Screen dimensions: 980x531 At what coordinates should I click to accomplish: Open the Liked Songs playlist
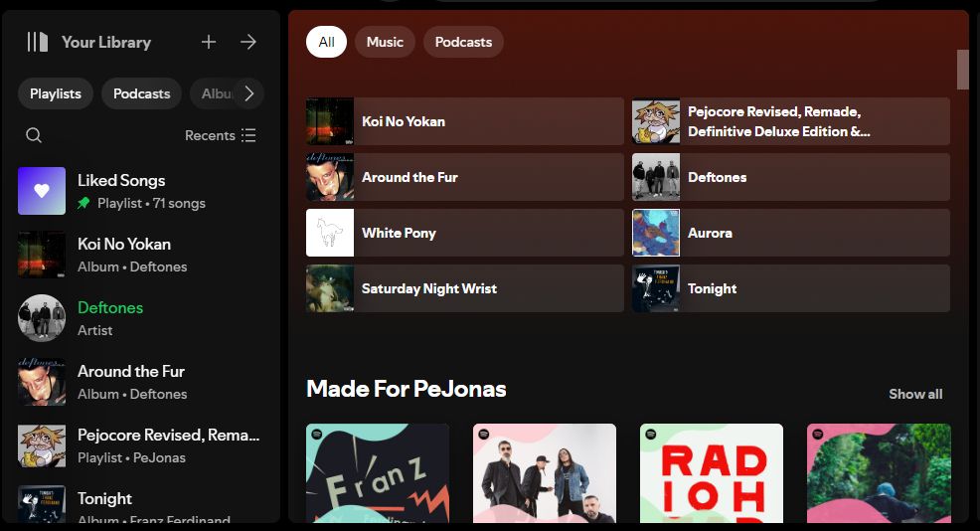[140, 191]
